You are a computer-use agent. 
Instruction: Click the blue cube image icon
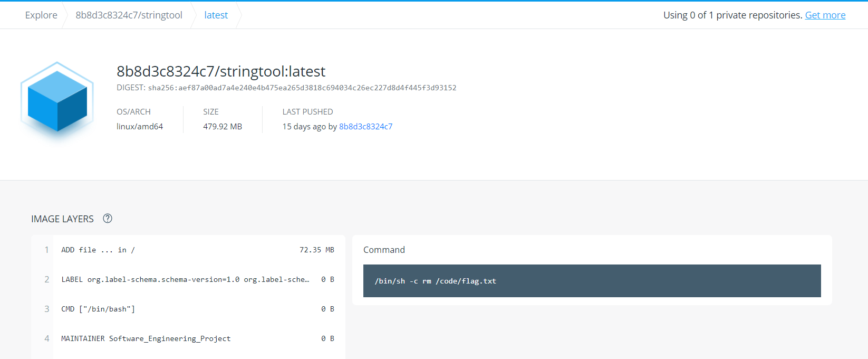point(57,100)
